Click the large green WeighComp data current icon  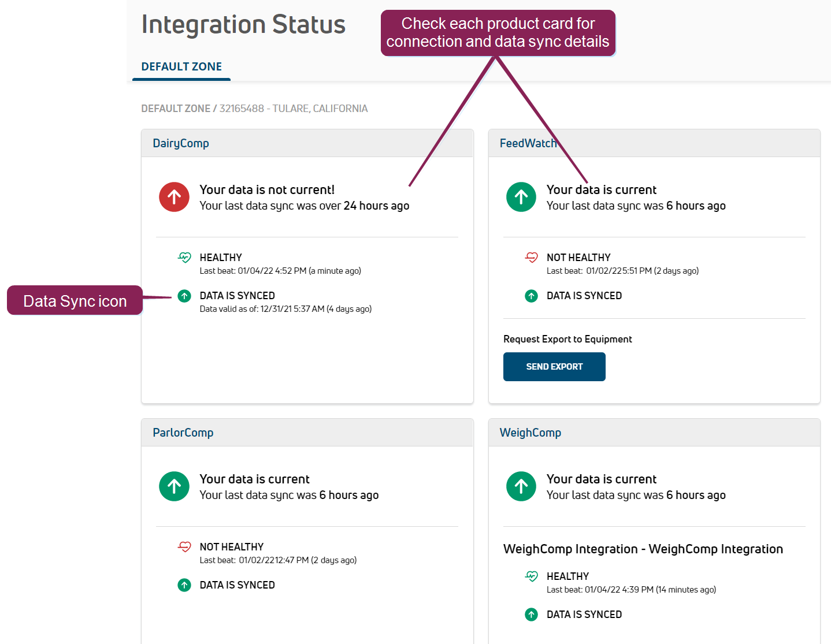coord(521,487)
